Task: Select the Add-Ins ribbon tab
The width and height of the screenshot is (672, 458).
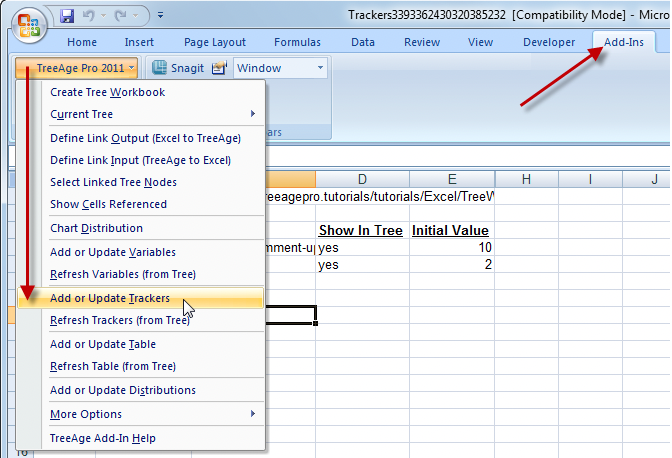Action: (x=624, y=42)
